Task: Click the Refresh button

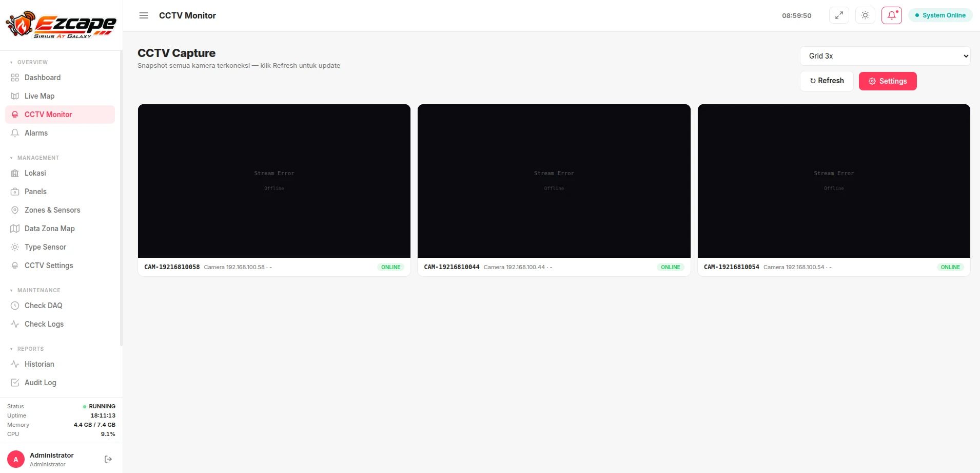Action: [827, 81]
